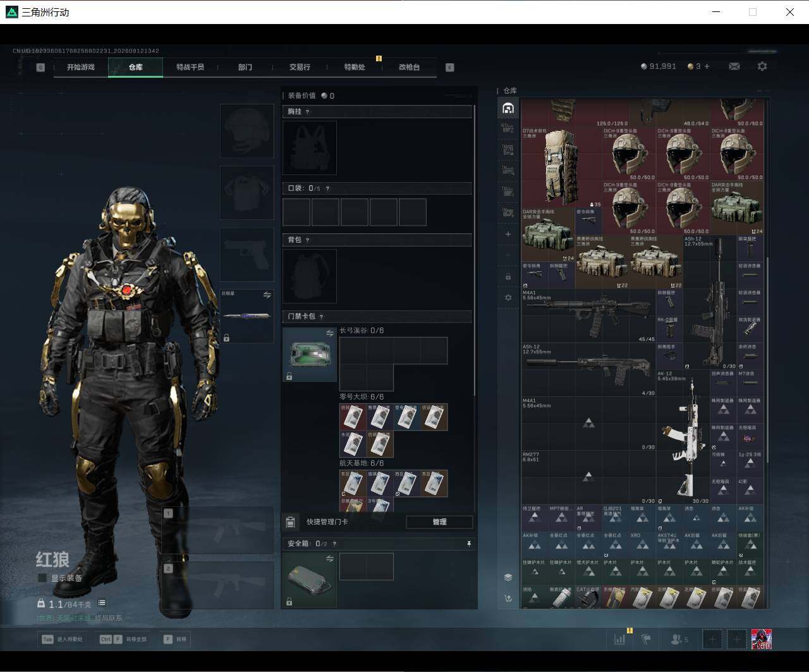
Task: Toggle the pin icon on 安全箱 header
Action: pyautogui.click(x=468, y=544)
